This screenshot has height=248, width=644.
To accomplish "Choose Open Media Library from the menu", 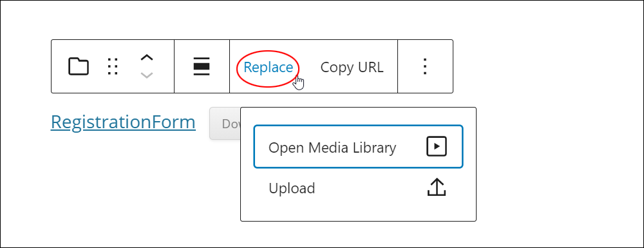I will pos(358,147).
